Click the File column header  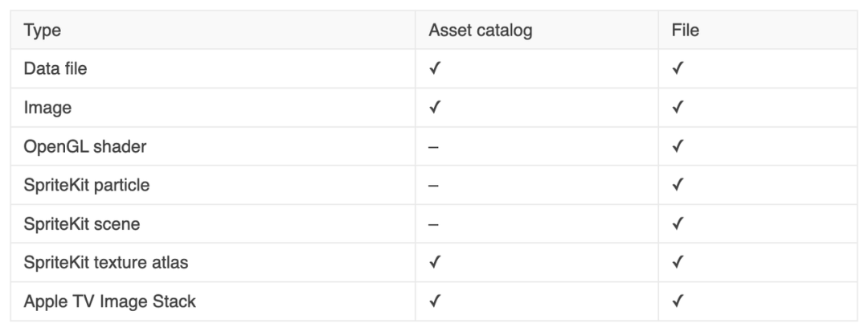[685, 31]
